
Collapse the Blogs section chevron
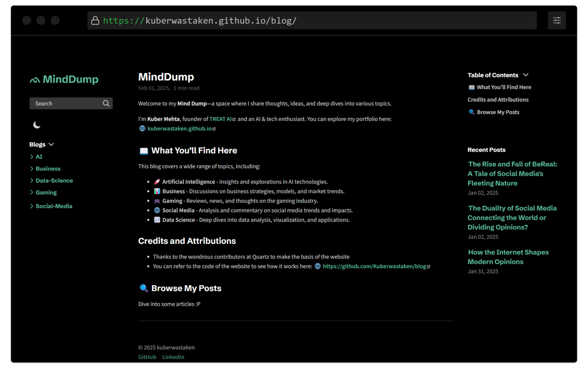coord(51,144)
